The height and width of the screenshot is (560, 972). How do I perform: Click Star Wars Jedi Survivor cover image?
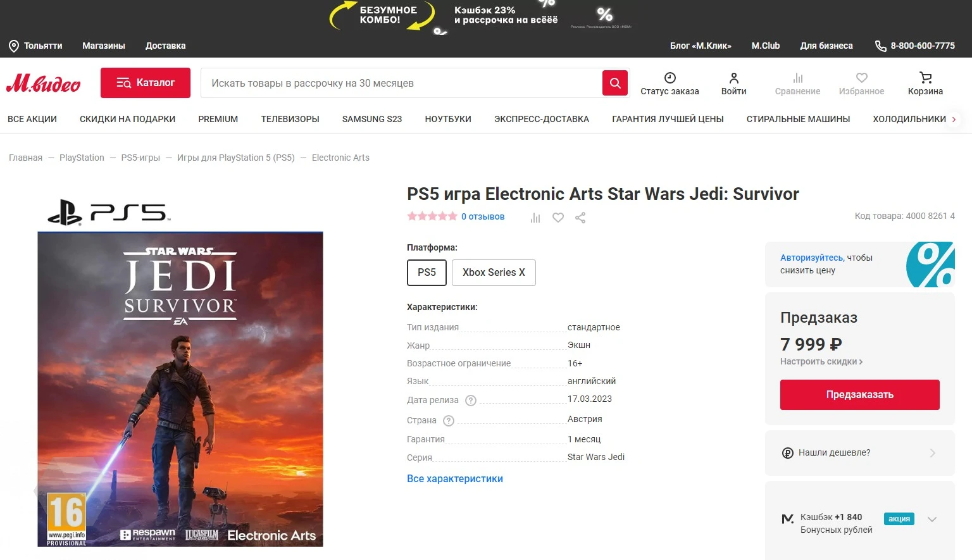click(x=180, y=389)
